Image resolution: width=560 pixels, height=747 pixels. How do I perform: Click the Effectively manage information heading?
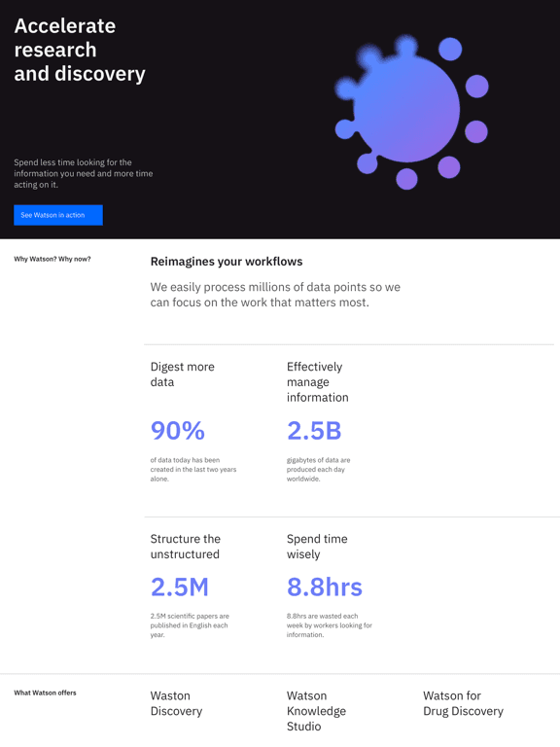[318, 382]
